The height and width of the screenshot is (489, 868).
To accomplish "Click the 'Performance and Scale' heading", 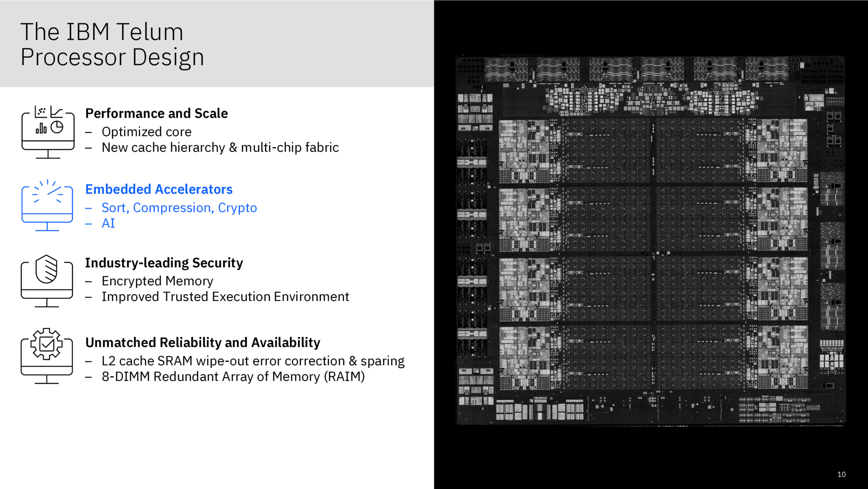I will click(157, 113).
